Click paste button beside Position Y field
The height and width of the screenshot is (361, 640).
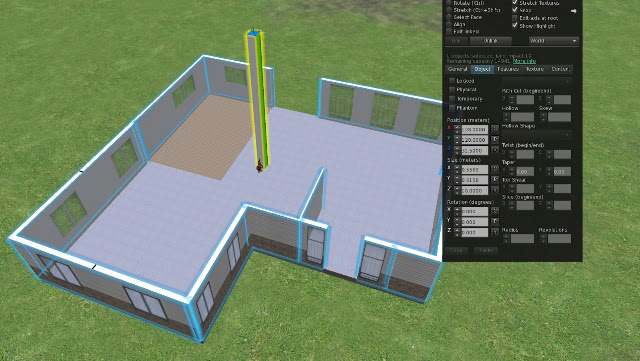(x=495, y=140)
